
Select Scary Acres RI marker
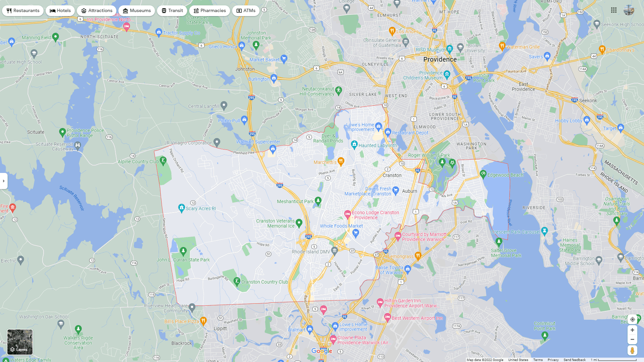(x=181, y=208)
